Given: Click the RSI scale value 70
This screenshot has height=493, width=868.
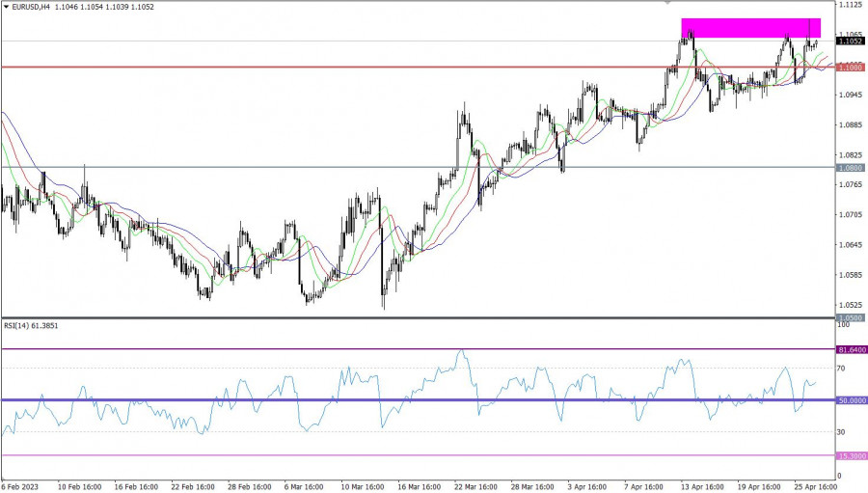Looking at the screenshot, I should click(x=841, y=368).
